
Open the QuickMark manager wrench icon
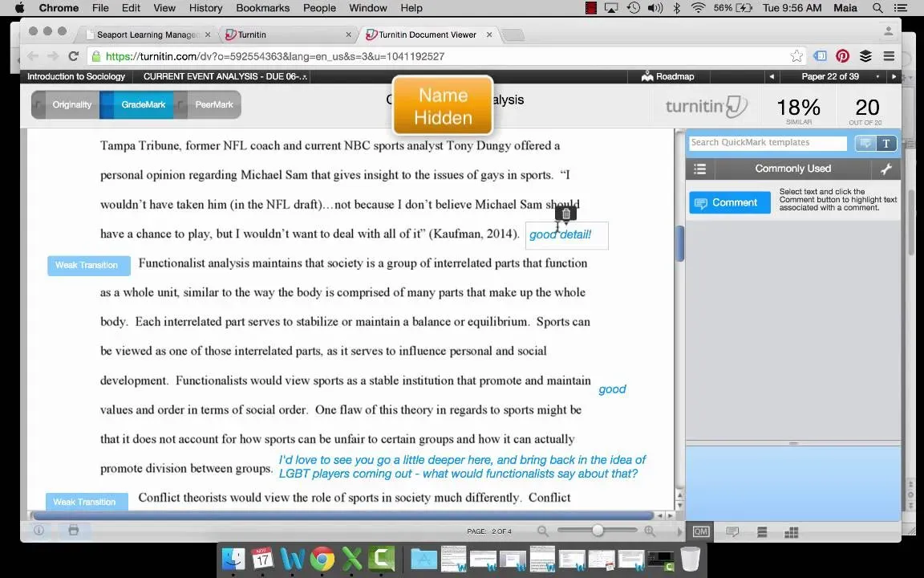[x=885, y=169]
